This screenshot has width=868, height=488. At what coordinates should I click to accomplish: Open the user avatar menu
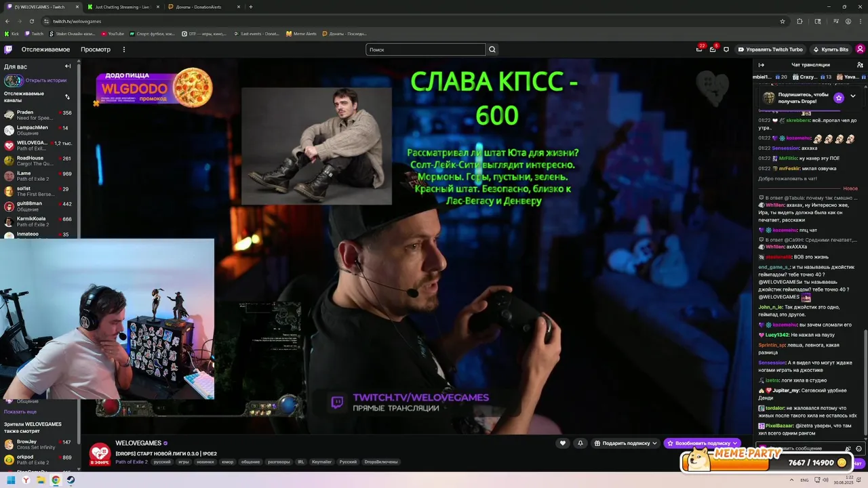pyautogui.click(x=860, y=49)
